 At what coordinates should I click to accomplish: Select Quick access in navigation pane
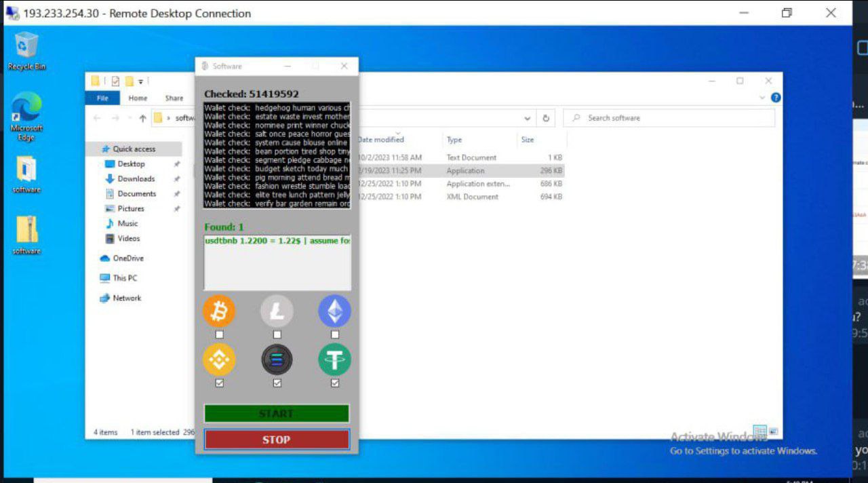point(134,149)
